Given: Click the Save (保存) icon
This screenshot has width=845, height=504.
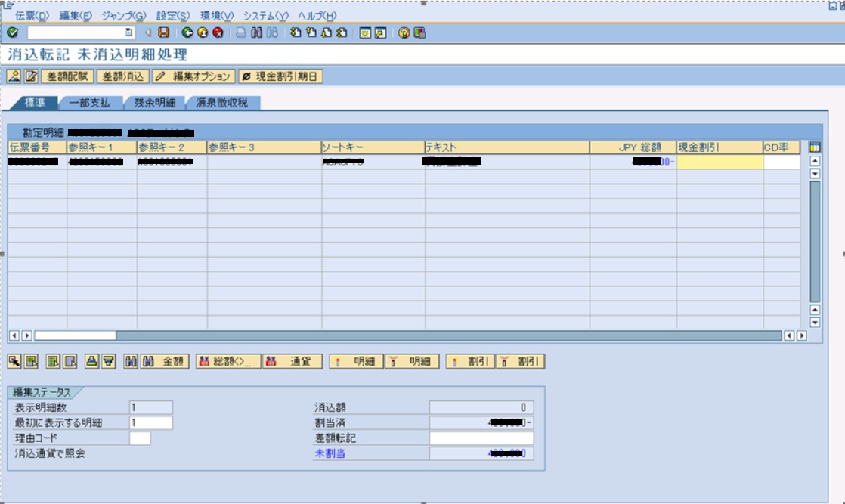Looking at the screenshot, I should pyautogui.click(x=163, y=31).
